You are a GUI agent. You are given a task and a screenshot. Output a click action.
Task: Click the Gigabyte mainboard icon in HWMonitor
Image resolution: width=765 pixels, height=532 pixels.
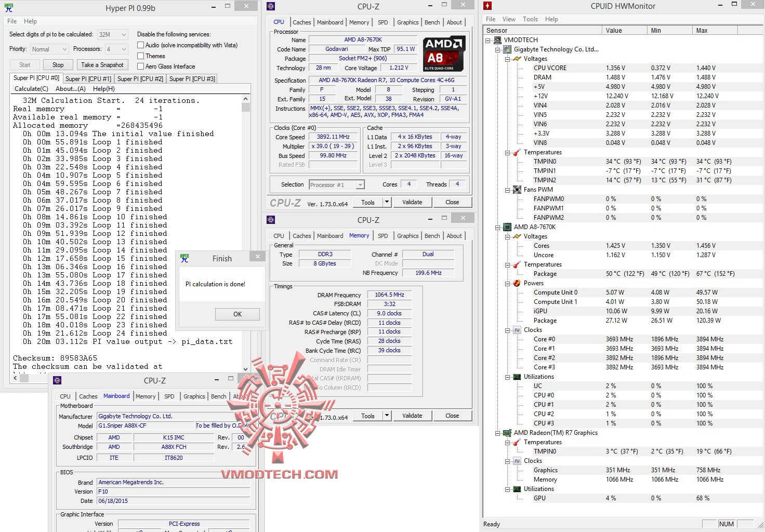pyautogui.click(x=507, y=49)
